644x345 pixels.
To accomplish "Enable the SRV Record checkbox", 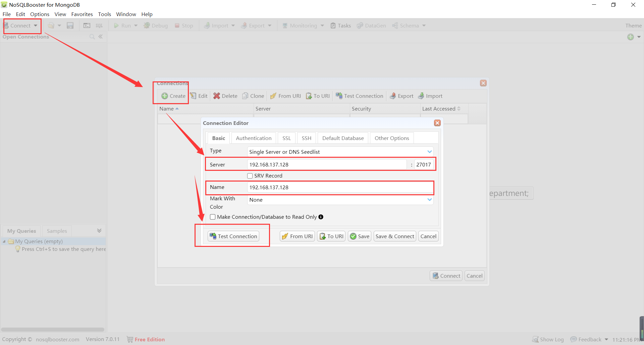I will click(250, 176).
